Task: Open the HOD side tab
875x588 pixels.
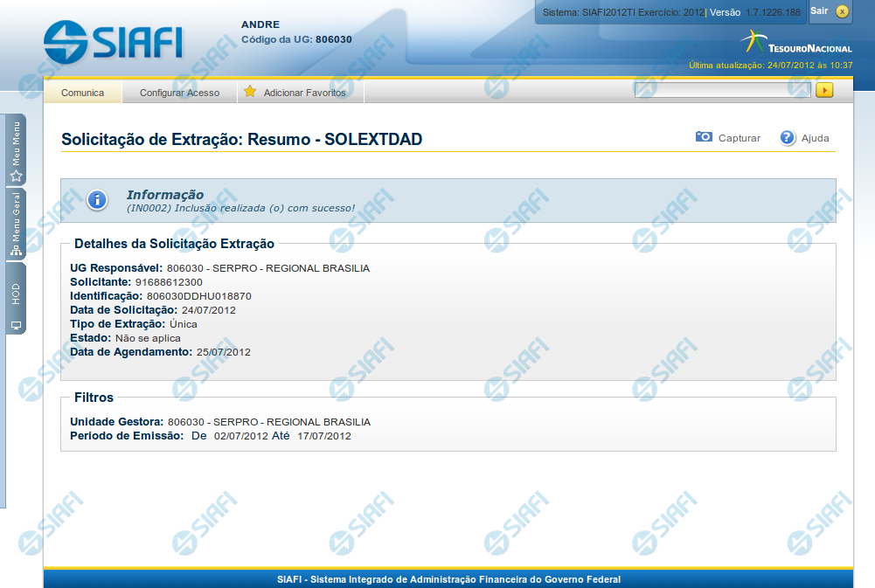Action: pos(16,299)
